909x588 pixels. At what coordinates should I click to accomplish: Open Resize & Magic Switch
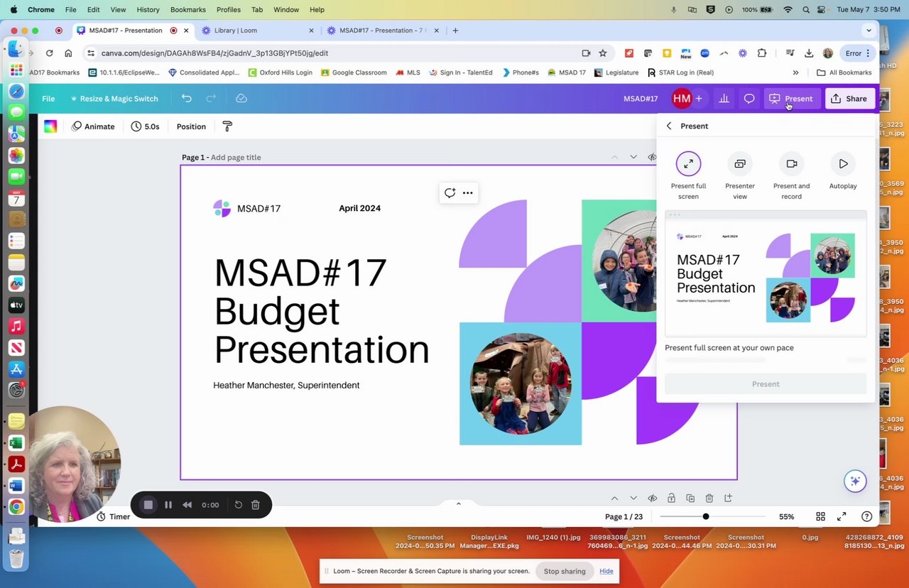point(114,99)
